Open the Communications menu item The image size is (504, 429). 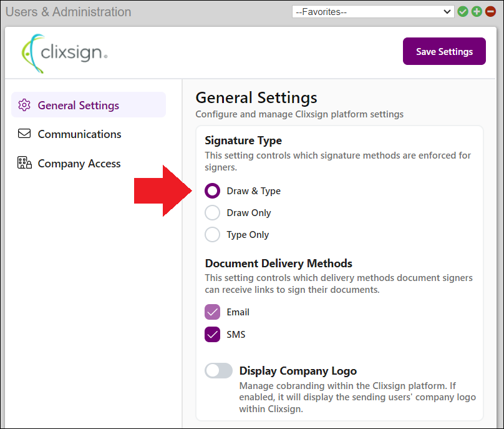click(x=79, y=134)
